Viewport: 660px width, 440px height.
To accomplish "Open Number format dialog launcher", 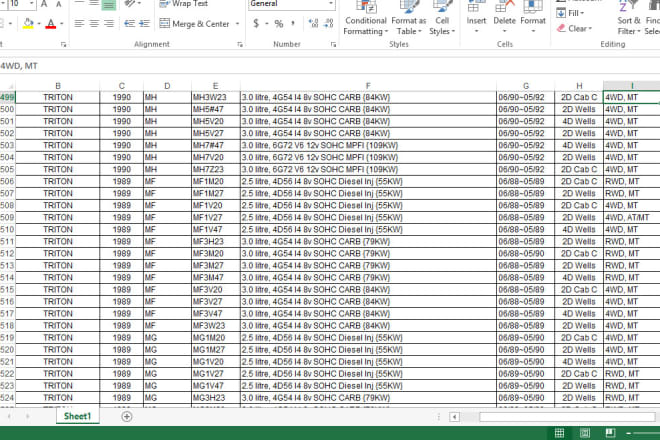I will click(x=333, y=44).
